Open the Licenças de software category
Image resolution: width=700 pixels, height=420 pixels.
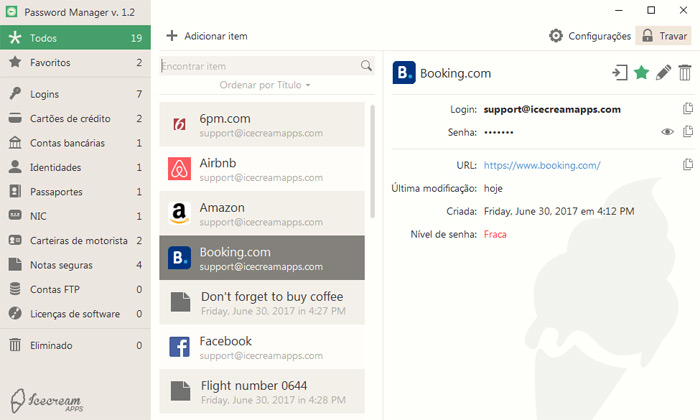point(75,314)
